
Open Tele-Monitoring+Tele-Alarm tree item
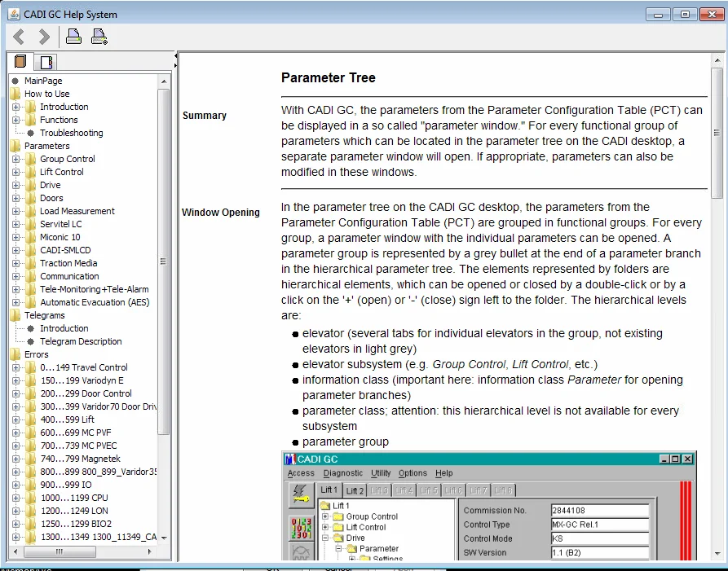click(x=95, y=289)
